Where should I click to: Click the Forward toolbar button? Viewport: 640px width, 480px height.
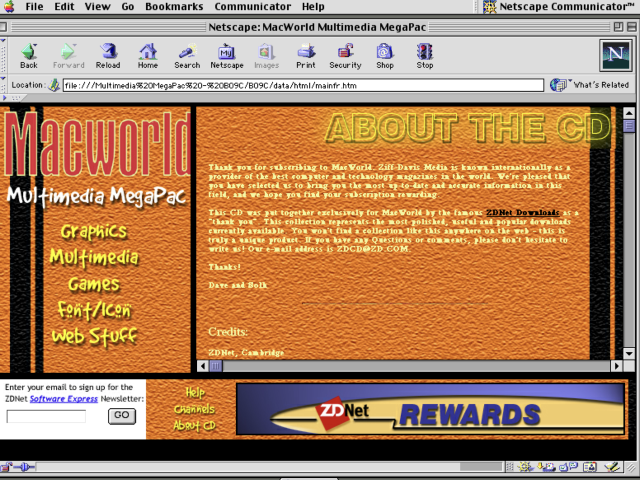coord(68,56)
